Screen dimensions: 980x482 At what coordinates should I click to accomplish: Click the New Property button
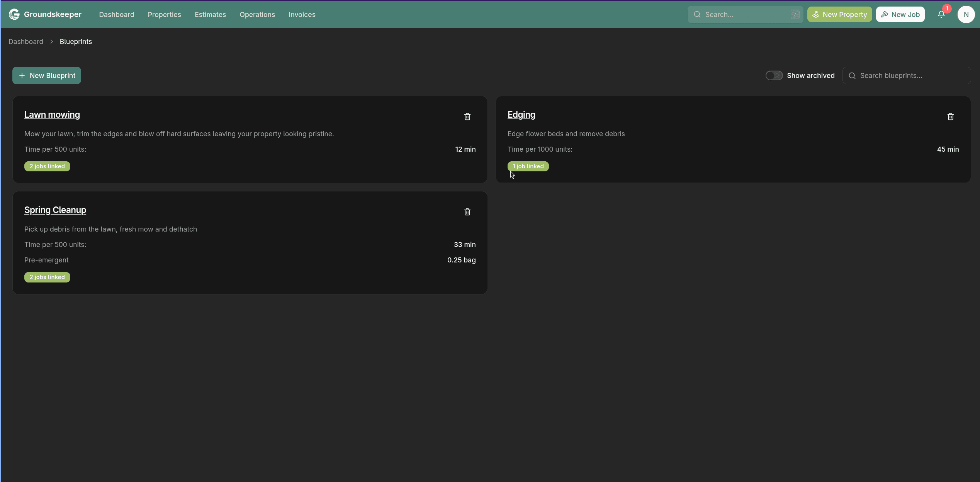(839, 14)
